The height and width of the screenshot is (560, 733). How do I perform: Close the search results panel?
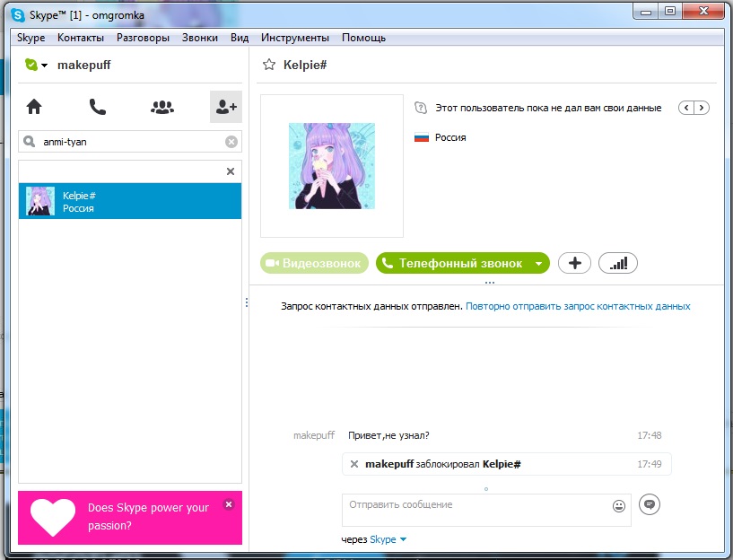[x=231, y=171]
